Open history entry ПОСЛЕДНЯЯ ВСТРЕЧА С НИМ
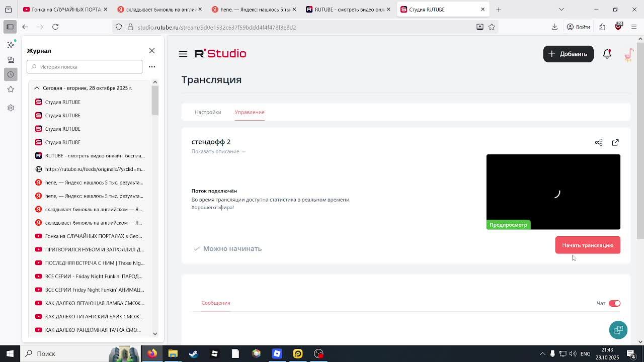644x362 pixels. click(90, 263)
